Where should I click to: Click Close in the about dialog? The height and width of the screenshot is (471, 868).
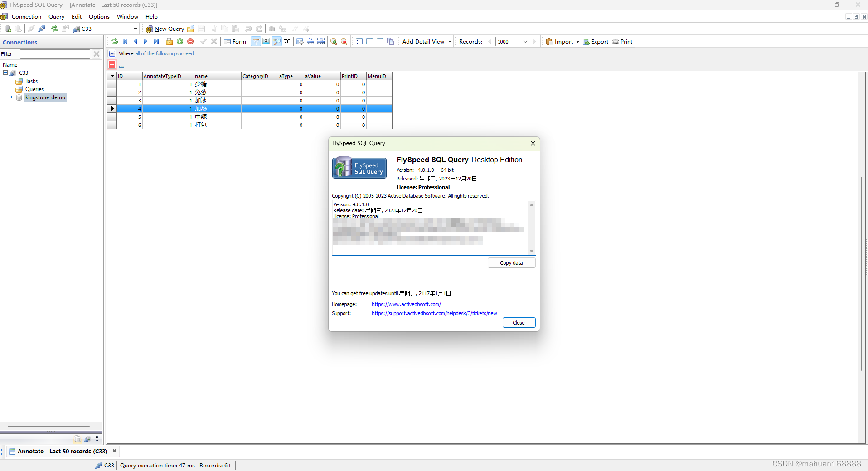click(x=519, y=323)
